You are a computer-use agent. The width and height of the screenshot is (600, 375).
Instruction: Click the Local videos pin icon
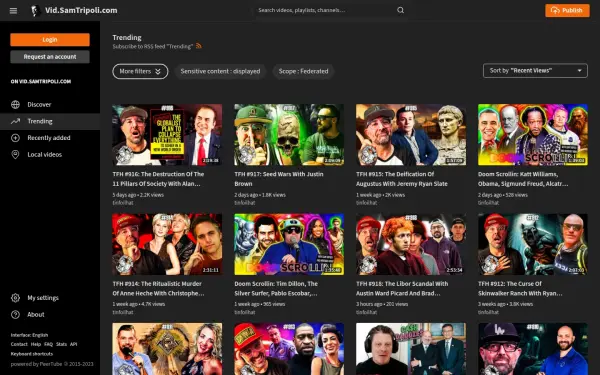tap(15, 155)
